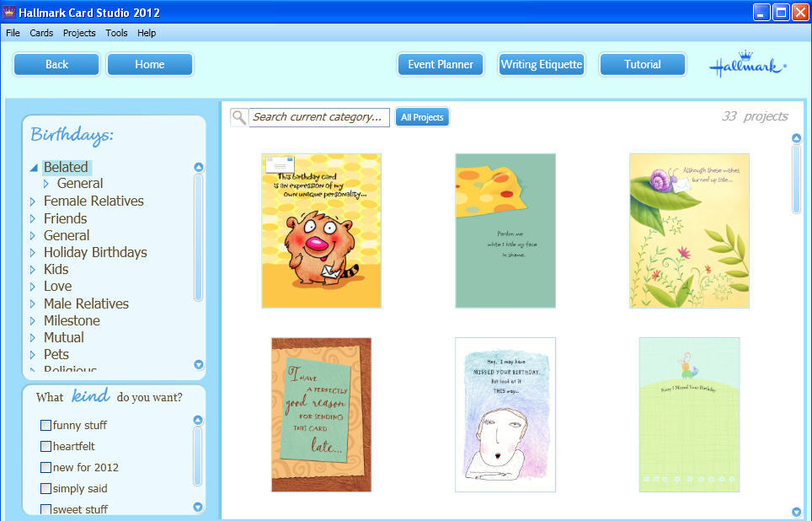Screen dimensions: 812x521
Task: Click the magnifying glass search icon
Action: click(239, 117)
